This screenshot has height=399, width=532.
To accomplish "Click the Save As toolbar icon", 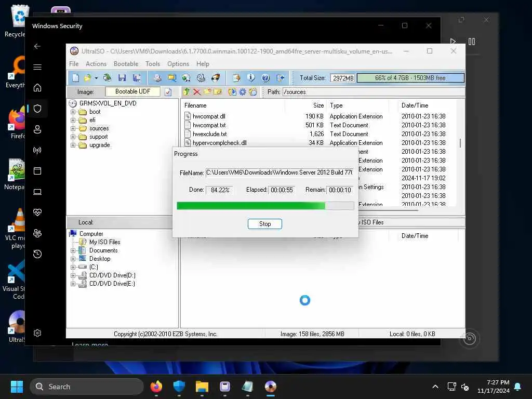I will (137, 78).
